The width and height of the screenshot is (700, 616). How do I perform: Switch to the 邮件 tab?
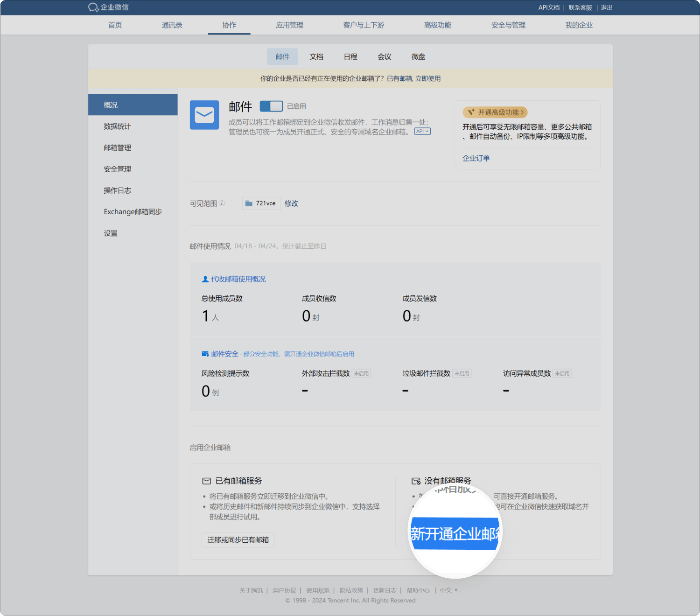point(282,56)
